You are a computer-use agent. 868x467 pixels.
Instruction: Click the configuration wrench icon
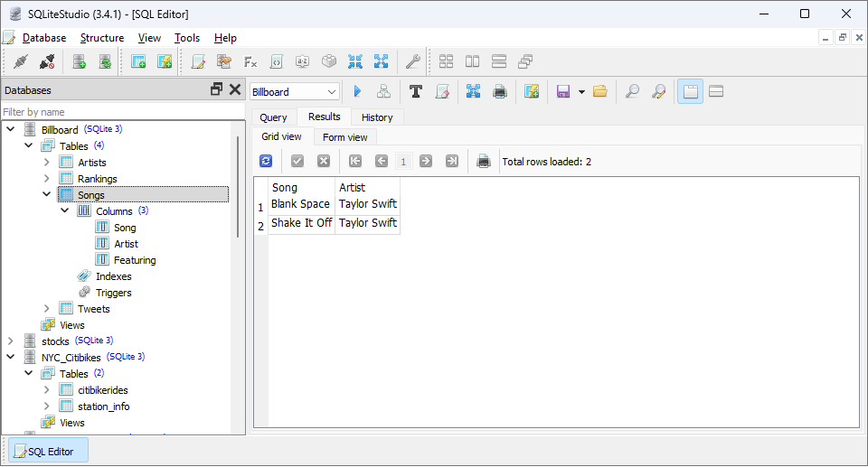point(413,61)
